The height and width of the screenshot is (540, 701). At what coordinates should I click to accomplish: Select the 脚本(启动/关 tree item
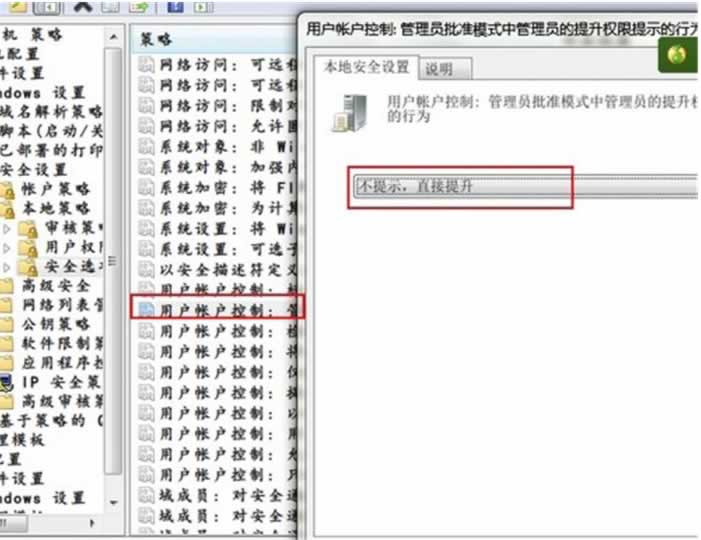[x=51, y=131]
